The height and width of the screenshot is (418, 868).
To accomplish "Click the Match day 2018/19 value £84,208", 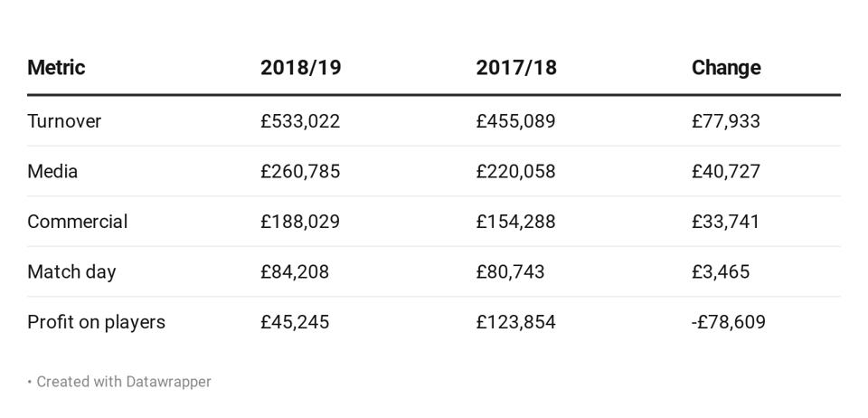I will tap(295, 272).
